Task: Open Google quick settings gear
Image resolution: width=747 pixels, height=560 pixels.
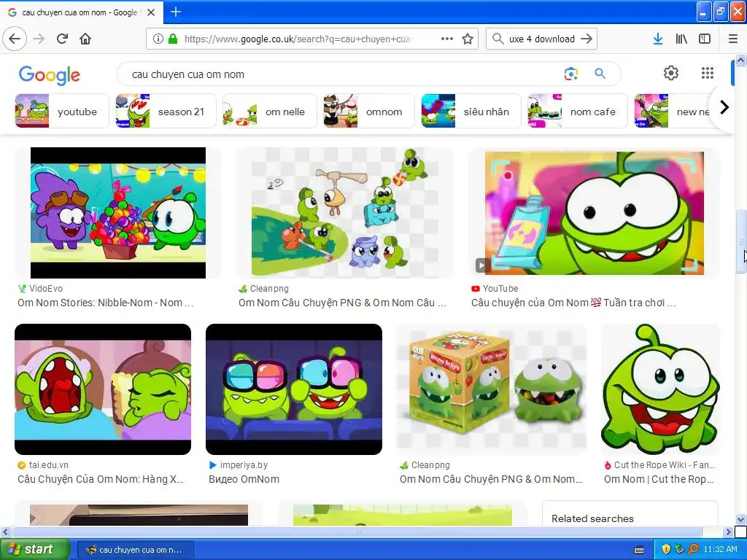Action: pyautogui.click(x=671, y=73)
